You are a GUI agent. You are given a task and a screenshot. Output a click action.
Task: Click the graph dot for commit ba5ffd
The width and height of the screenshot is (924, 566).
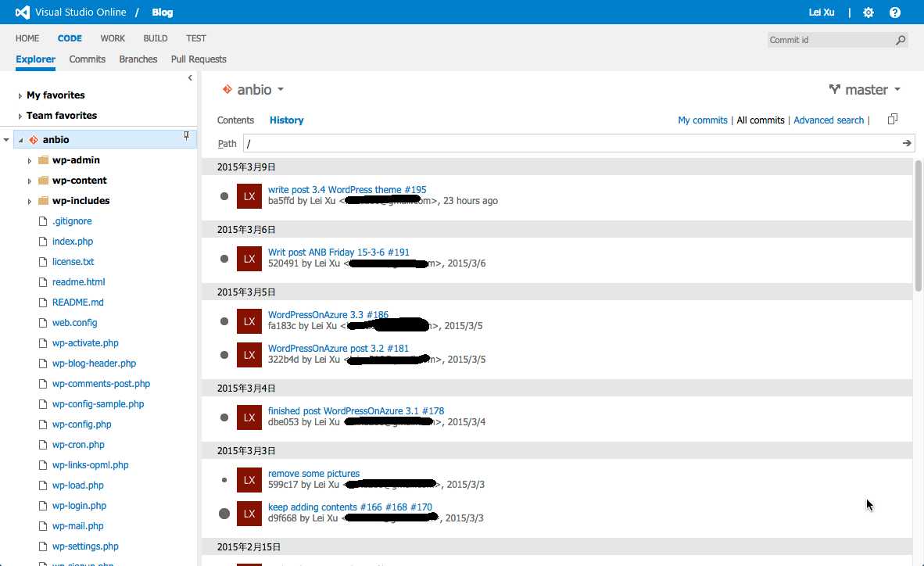[x=224, y=196]
